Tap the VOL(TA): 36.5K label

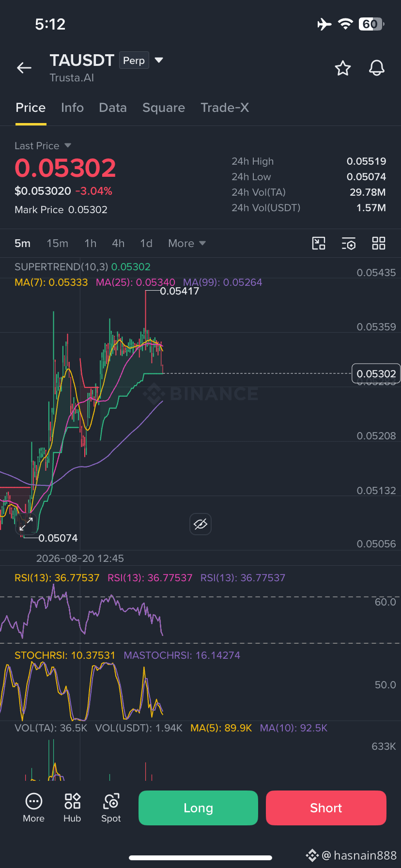[x=51, y=728]
